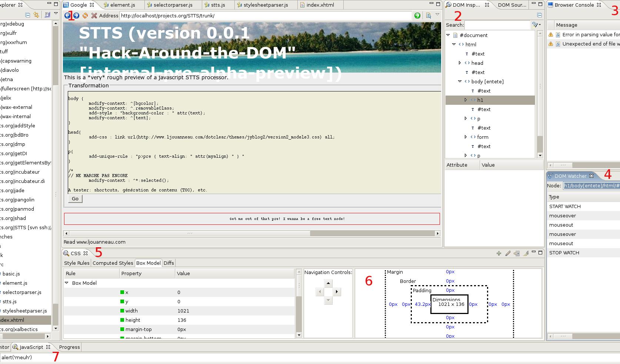Expand the head node in DOM tree

coord(460,63)
